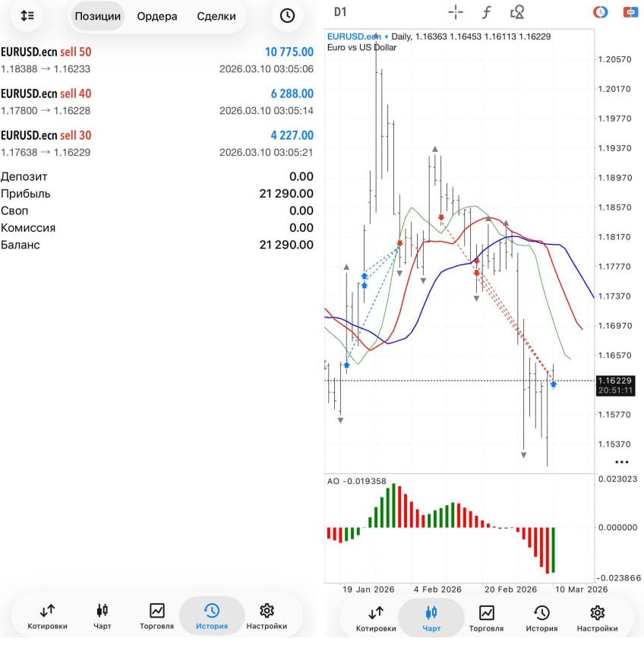Screen dimensions: 644x645
Task: Enable the crosshair tool
Action: [456, 12]
